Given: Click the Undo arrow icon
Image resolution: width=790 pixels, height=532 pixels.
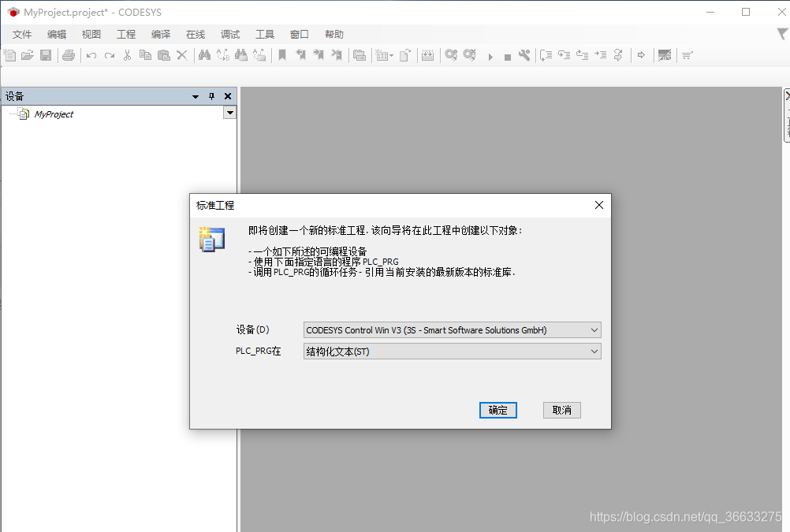Looking at the screenshot, I should pyautogui.click(x=91, y=55).
